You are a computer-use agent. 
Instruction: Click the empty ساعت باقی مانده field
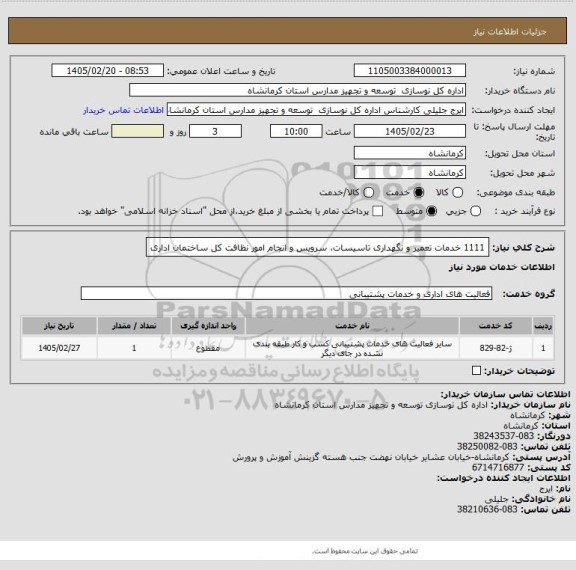pos(137,131)
